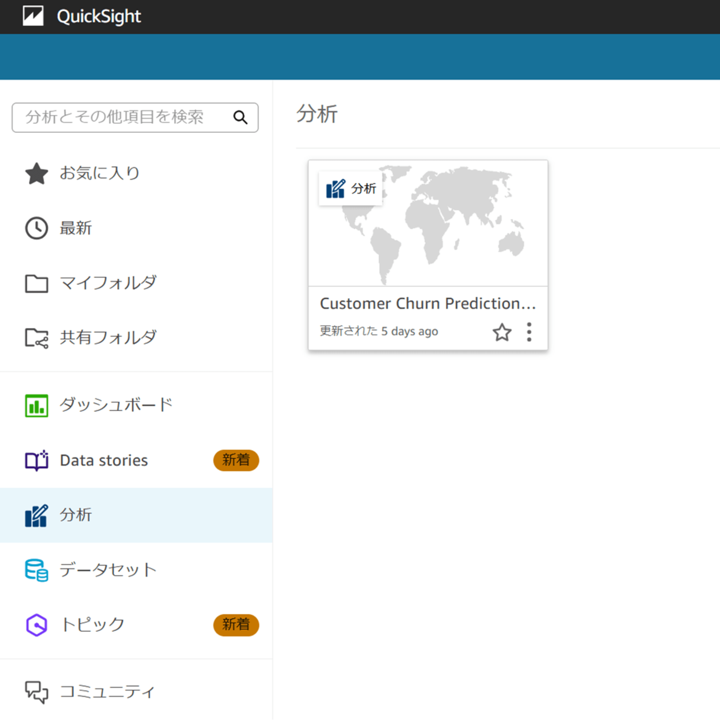
Task: Click the 更新された 5 days ago text
Action: (x=379, y=331)
